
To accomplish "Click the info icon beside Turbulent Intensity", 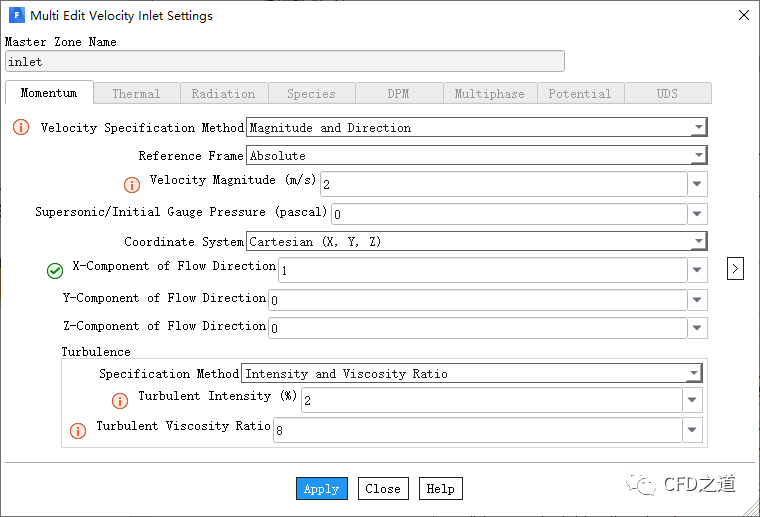I will point(120,401).
